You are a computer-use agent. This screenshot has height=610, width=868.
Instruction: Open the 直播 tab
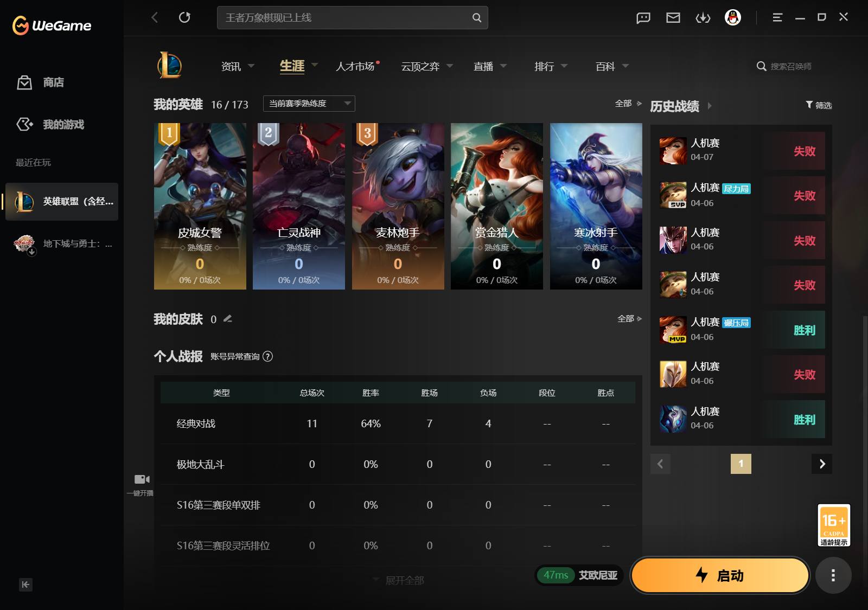click(x=483, y=66)
